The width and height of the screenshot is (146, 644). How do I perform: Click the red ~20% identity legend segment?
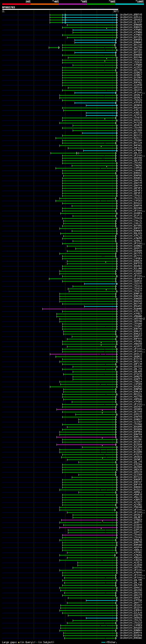(x=16, y=4)
